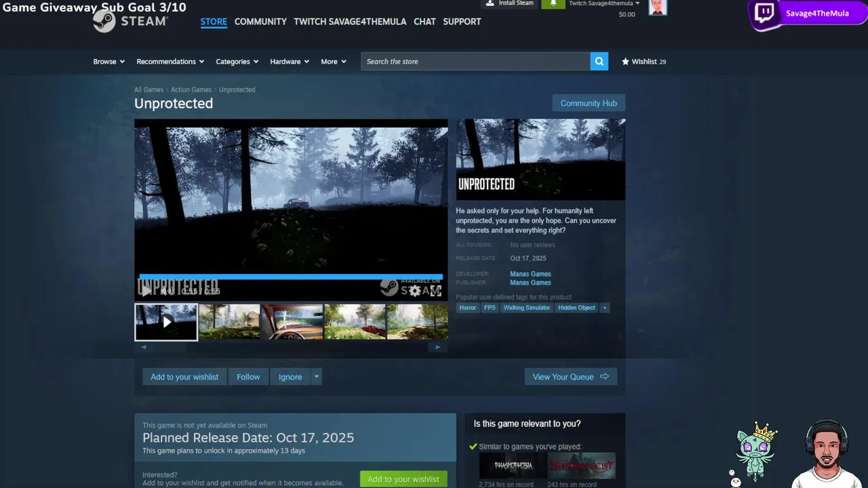Screen dimensions: 868x488
Task: Click the trailer progress bar
Action: (x=291, y=277)
